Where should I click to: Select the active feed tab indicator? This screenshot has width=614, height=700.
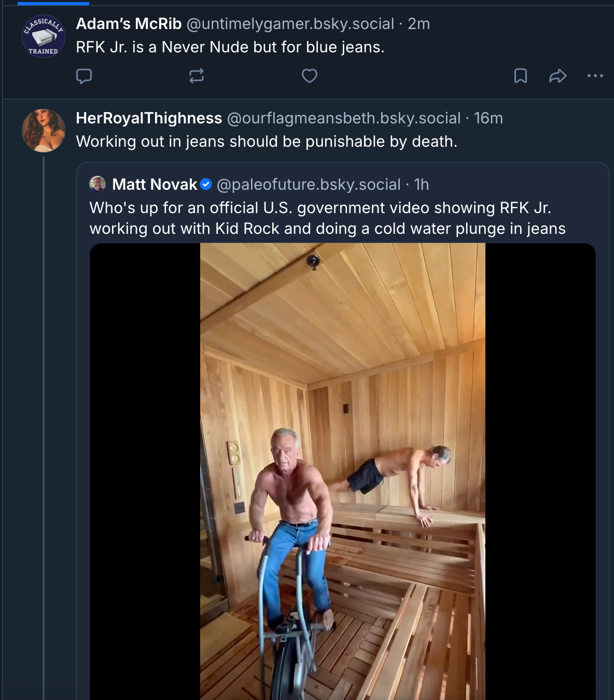coord(53,3)
